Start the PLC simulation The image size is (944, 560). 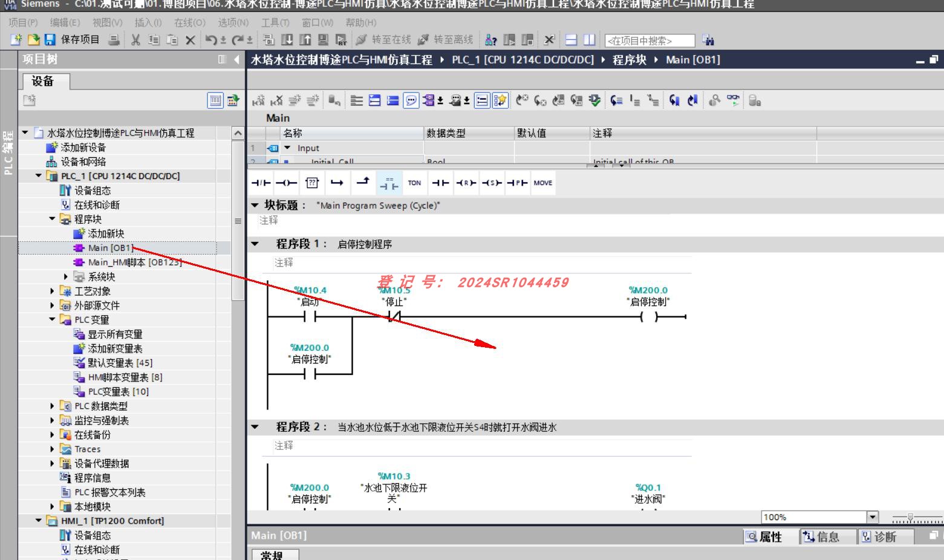324,40
